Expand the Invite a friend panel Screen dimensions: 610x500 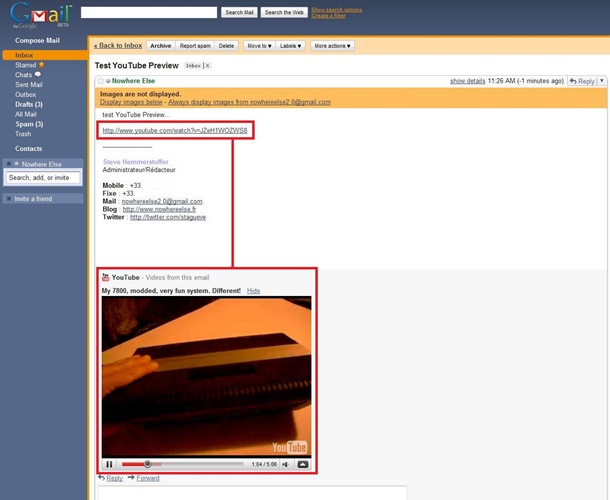(x=9, y=199)
